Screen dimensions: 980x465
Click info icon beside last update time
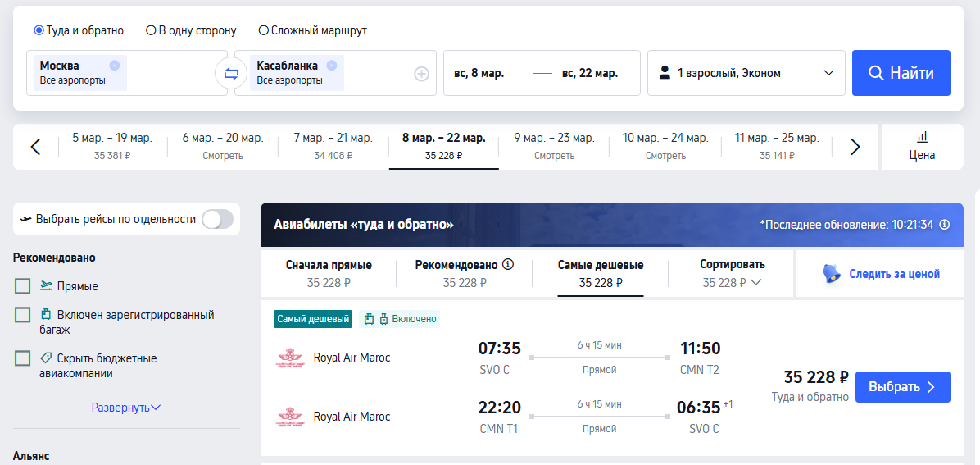(945, 224)
